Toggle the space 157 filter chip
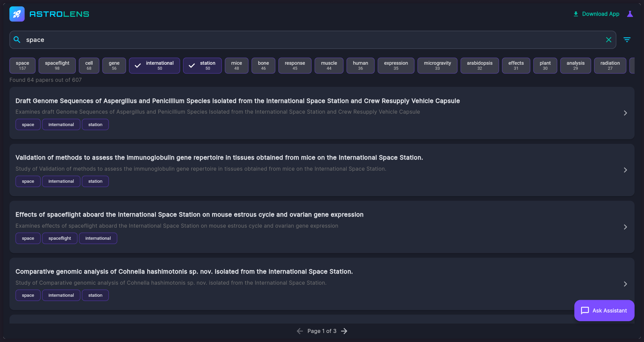The image size is (644, 342). pos(22,65)
